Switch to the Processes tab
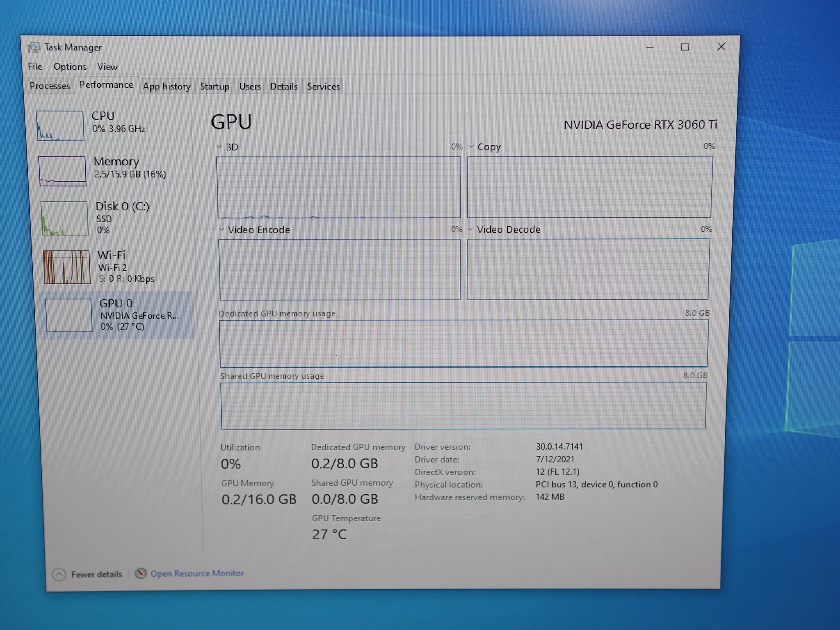 point(50,86)
